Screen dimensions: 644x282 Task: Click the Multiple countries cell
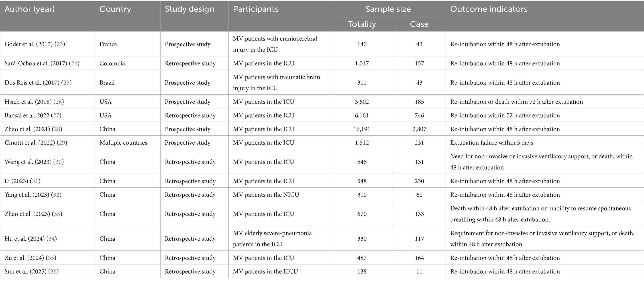pos(123,143)
